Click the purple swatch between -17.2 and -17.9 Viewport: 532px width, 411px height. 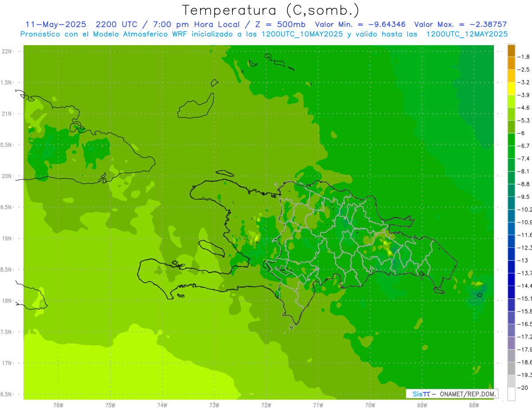[511, 343]
